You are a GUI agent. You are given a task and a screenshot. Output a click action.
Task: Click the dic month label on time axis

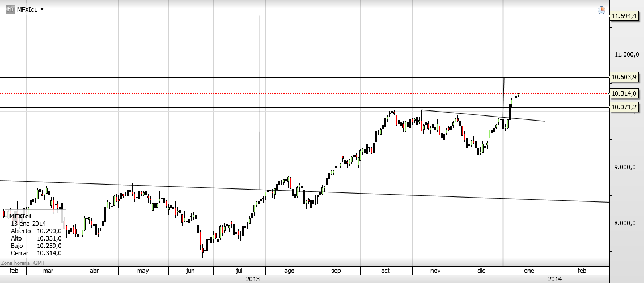click(481, 271)
